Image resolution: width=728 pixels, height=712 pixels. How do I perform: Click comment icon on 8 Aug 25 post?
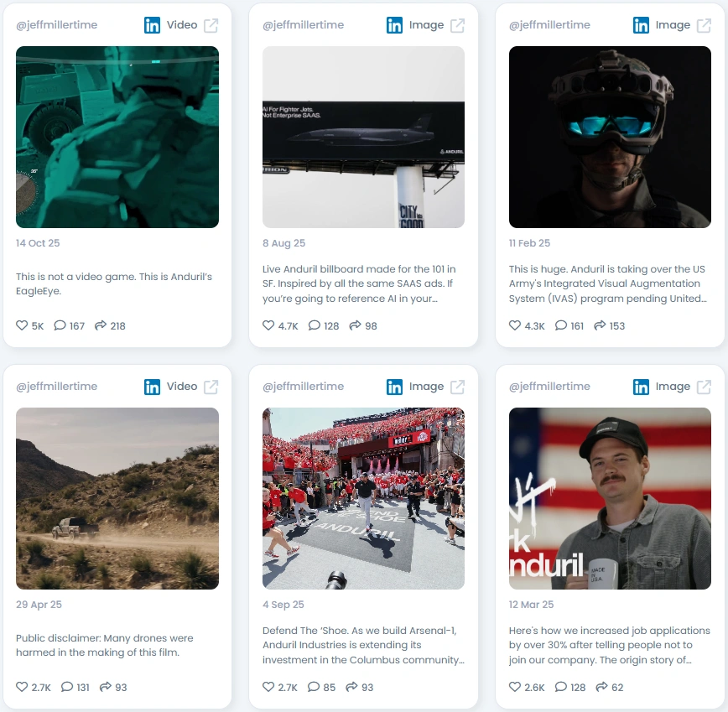click(x=314, y=325)
